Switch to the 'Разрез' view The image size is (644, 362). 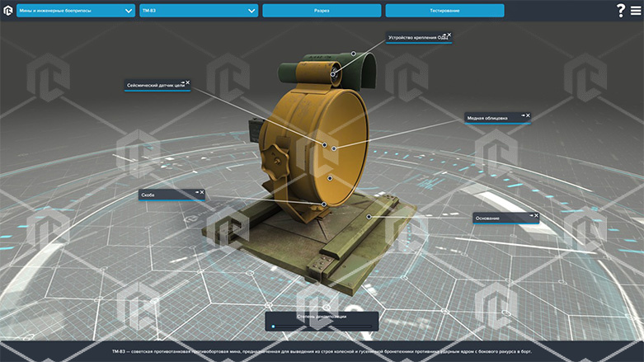click(x=322, y=11)
